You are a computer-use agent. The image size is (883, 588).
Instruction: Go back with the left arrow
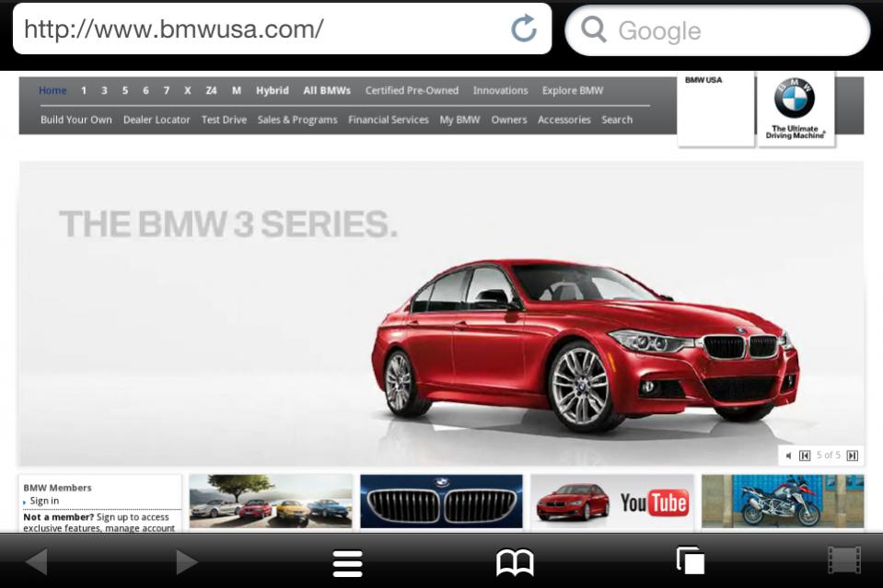click(x=37, y=561)
